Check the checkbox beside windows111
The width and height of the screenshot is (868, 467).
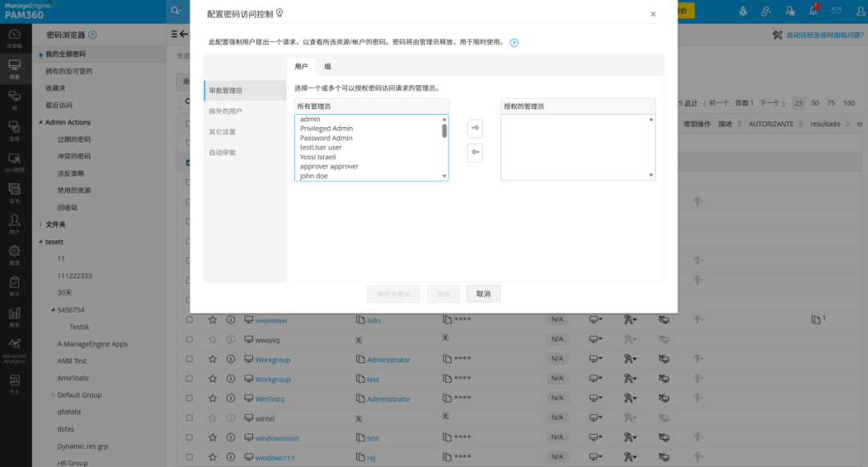click(x=190, y=457)
